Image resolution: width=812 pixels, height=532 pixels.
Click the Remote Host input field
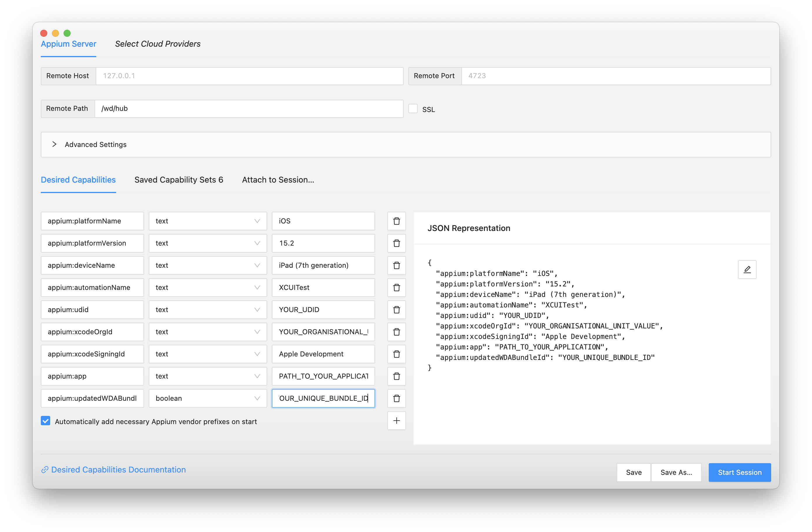click(249, 76)
